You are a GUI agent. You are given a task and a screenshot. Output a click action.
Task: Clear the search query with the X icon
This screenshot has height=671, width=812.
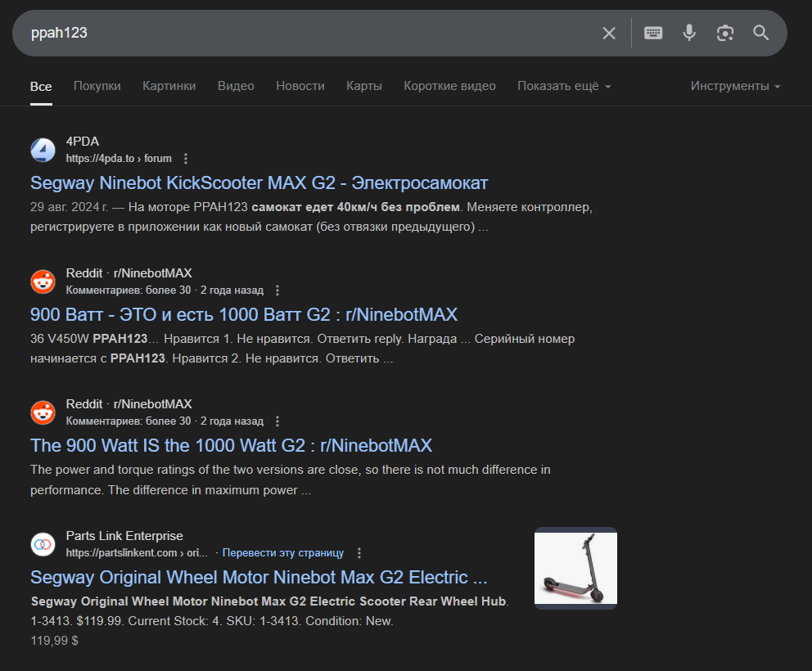[609, 33]
